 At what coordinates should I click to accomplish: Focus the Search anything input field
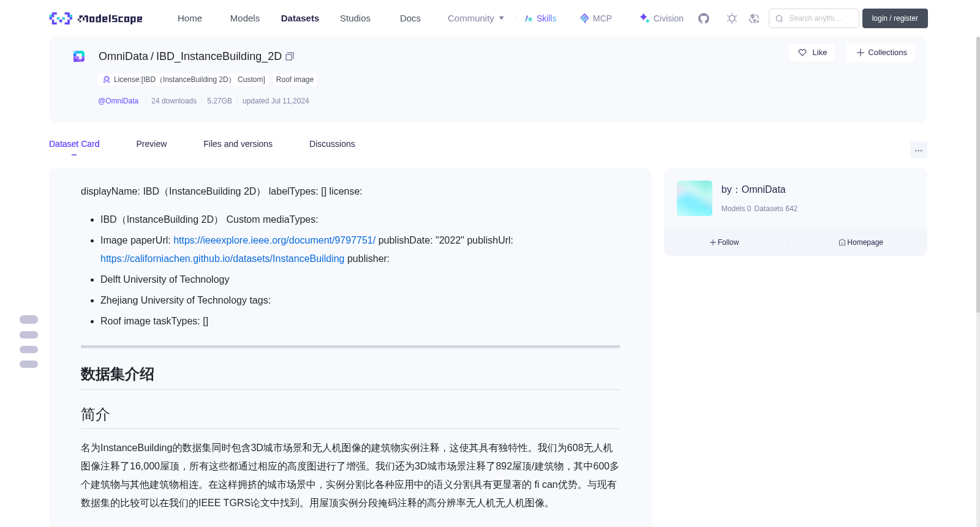pos(814,18)
